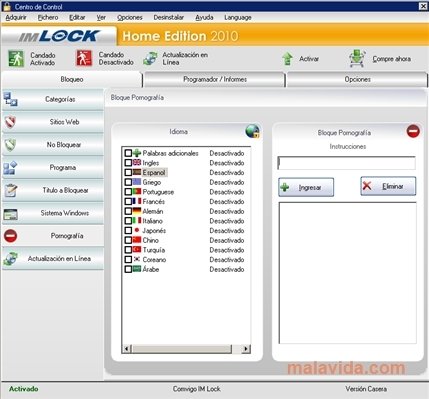429x399 pixels.
Task: Click the language list scroll left arrow
Action: (x=126, y=349)
